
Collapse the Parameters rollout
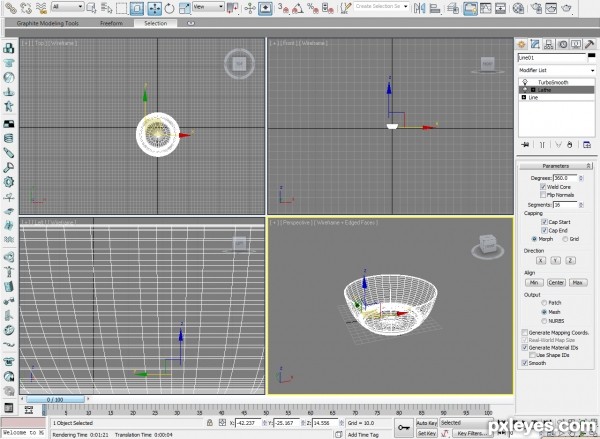point(556,166)
